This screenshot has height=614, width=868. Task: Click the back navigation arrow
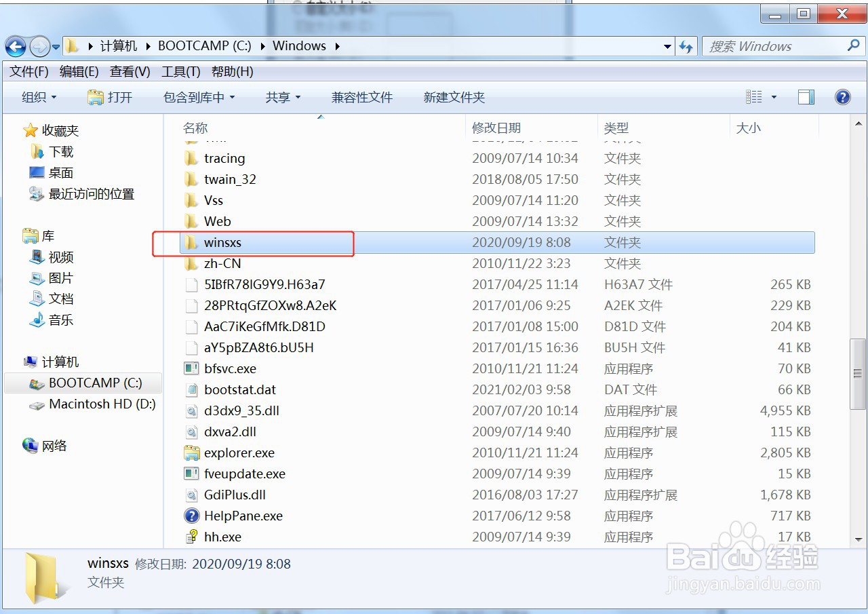14,46
